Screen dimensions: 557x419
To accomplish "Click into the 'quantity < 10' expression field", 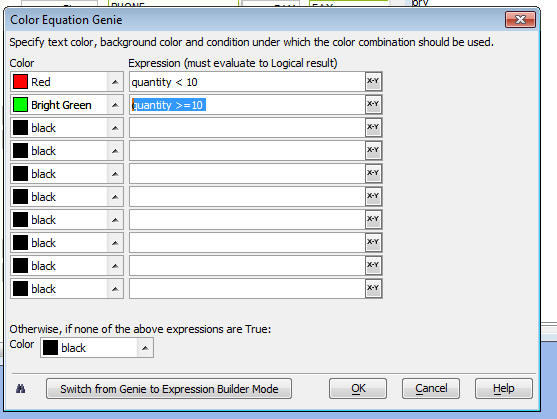I will tap(247, 82).
